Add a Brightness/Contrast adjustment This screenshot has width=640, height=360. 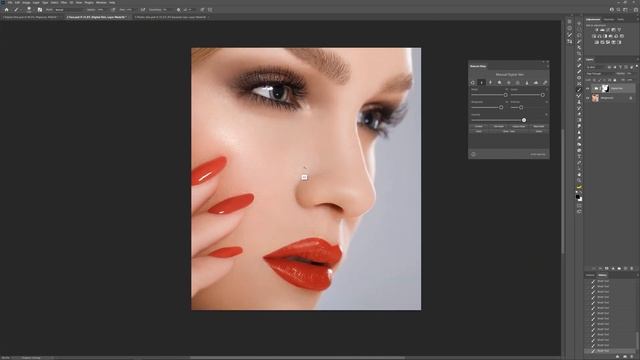click(597, 30)
